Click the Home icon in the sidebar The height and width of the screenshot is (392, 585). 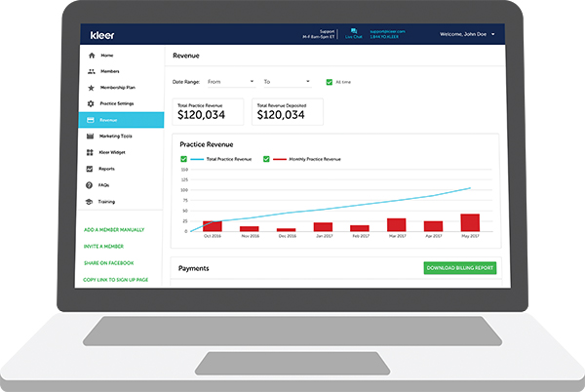tap(91, 56)
